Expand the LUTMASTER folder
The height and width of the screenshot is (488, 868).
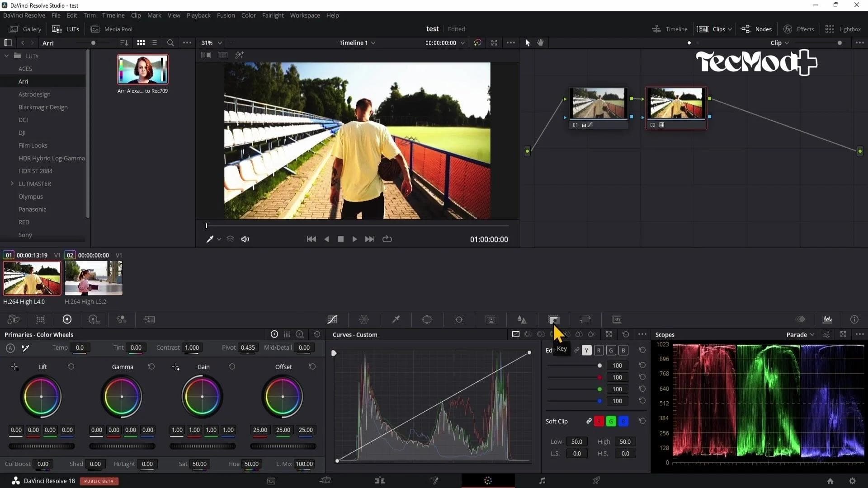11,183
